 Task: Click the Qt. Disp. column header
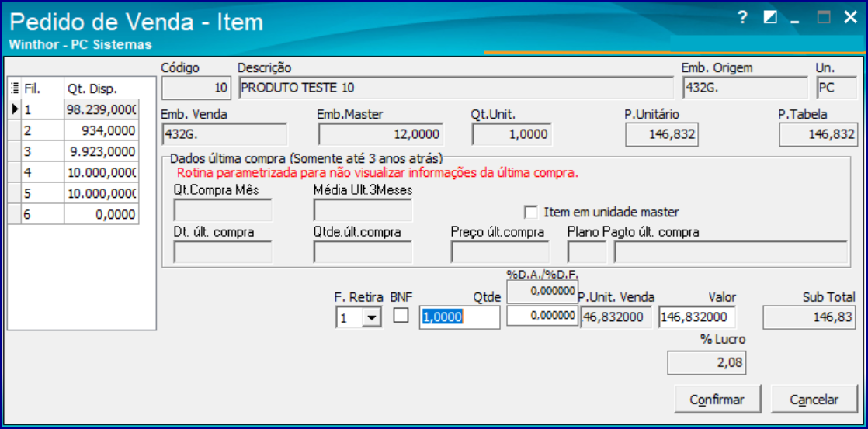(101, 89)
